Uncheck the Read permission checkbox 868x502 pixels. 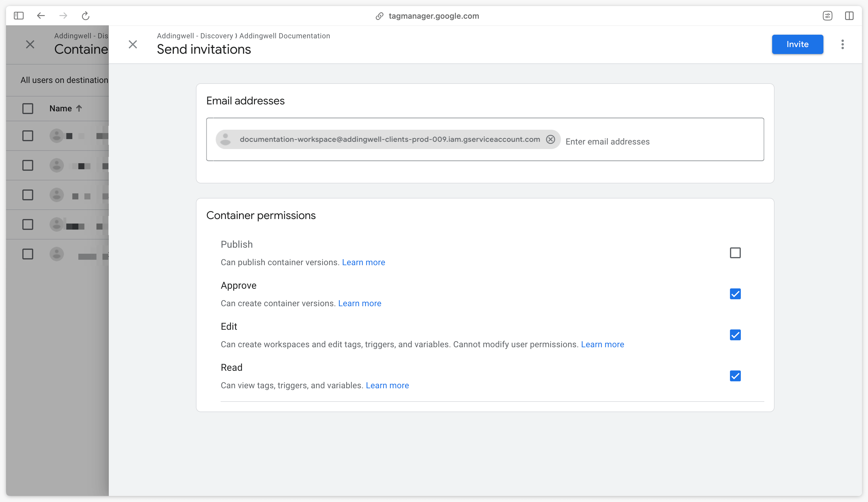click(x=735, y=376)
